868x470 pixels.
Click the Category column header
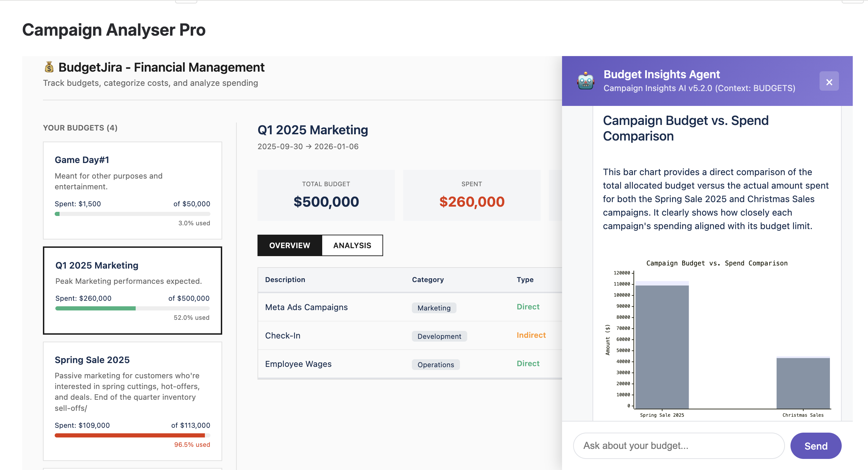(427, 280)
